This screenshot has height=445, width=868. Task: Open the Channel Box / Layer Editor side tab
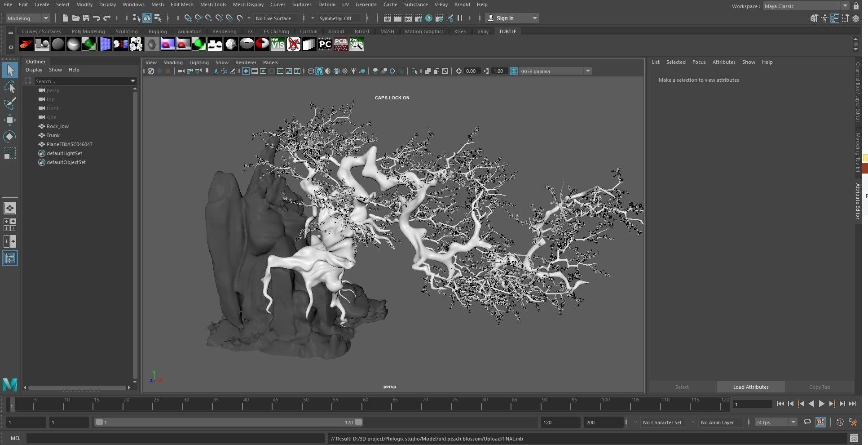pyautogui.click(x=858, y=92)
